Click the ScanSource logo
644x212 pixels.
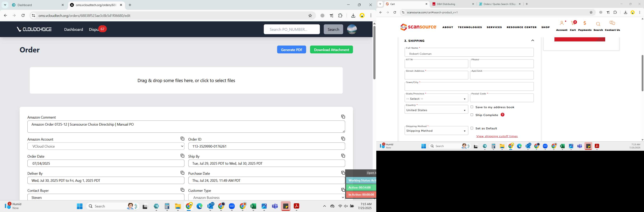click(418, 27)
